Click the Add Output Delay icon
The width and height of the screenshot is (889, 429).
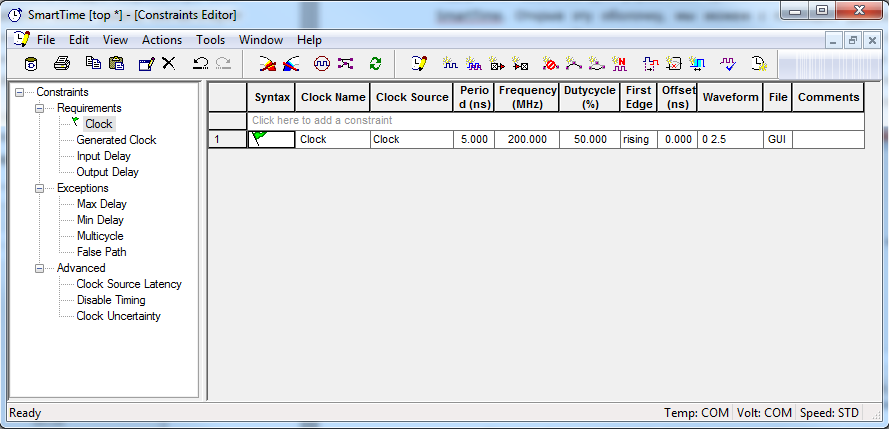tap(520, 63)
